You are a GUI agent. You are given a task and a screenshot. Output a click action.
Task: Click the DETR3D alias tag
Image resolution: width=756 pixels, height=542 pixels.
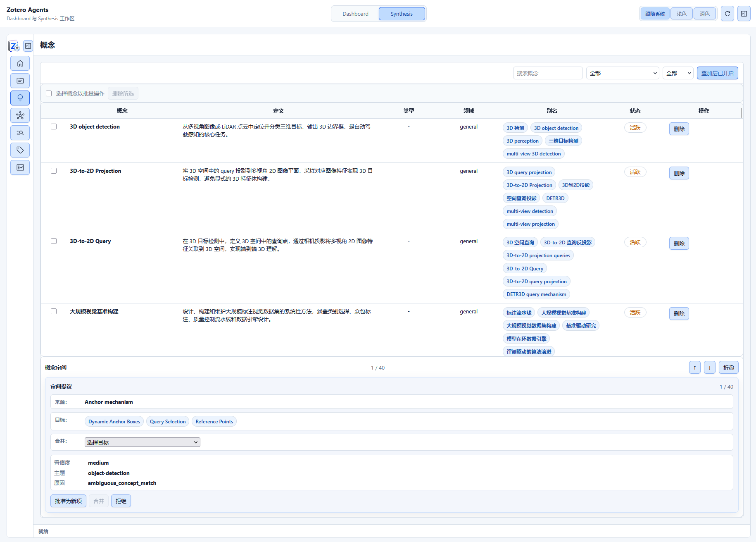click(555, 198)
